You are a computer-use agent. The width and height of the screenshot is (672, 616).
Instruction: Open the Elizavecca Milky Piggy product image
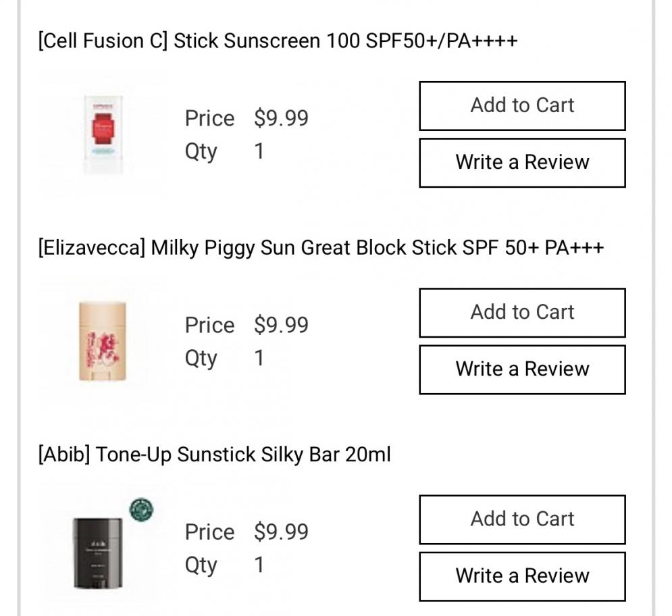[102, 342]
